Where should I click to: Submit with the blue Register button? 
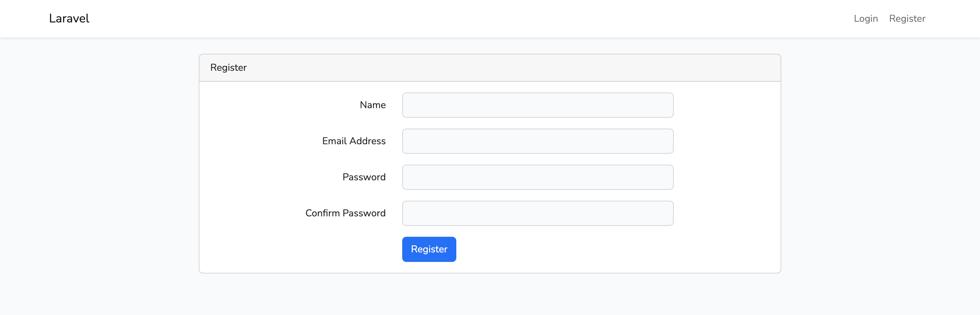(x=429, y=249)
